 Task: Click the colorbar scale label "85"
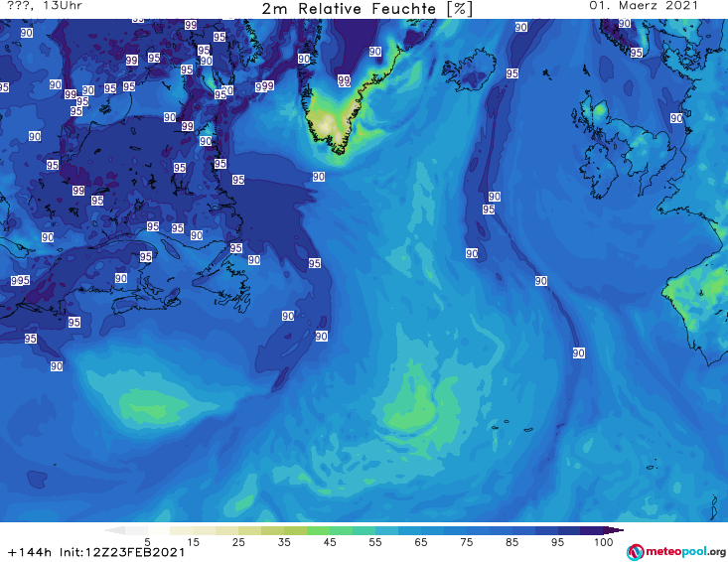click(511, 542)
